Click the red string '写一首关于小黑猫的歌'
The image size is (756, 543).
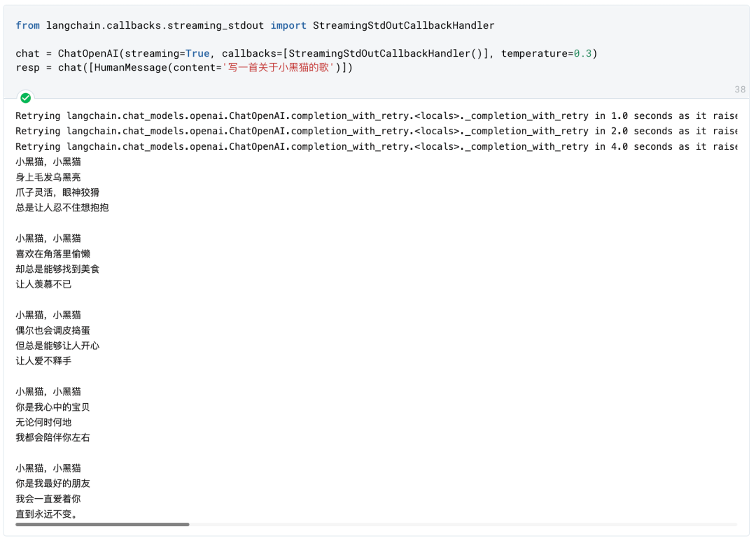(x=278, y=67)
